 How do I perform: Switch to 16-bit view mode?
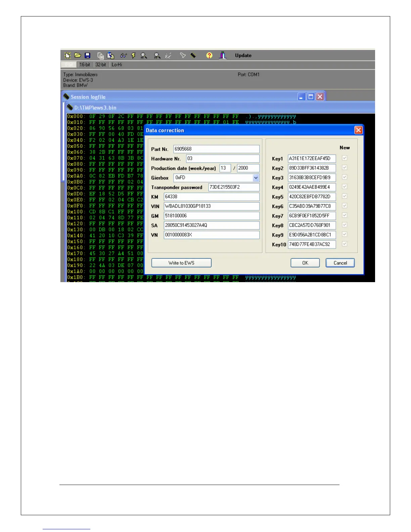[85, 64]
